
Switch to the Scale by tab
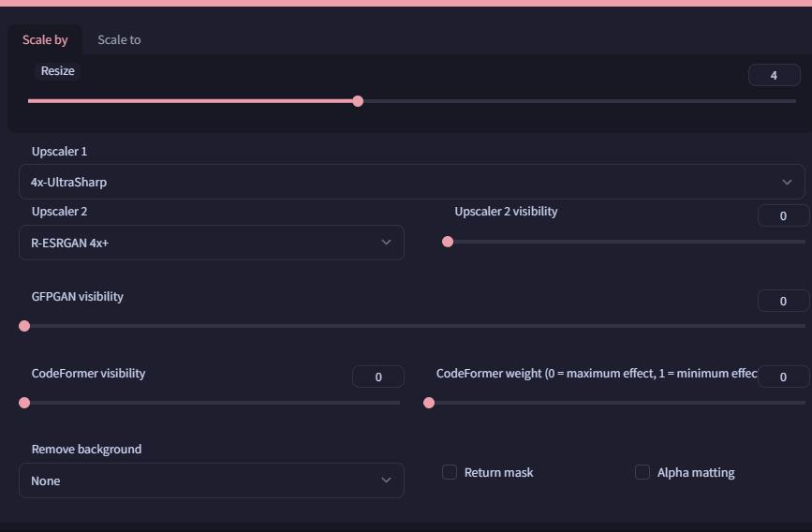(x=45, y=40)
